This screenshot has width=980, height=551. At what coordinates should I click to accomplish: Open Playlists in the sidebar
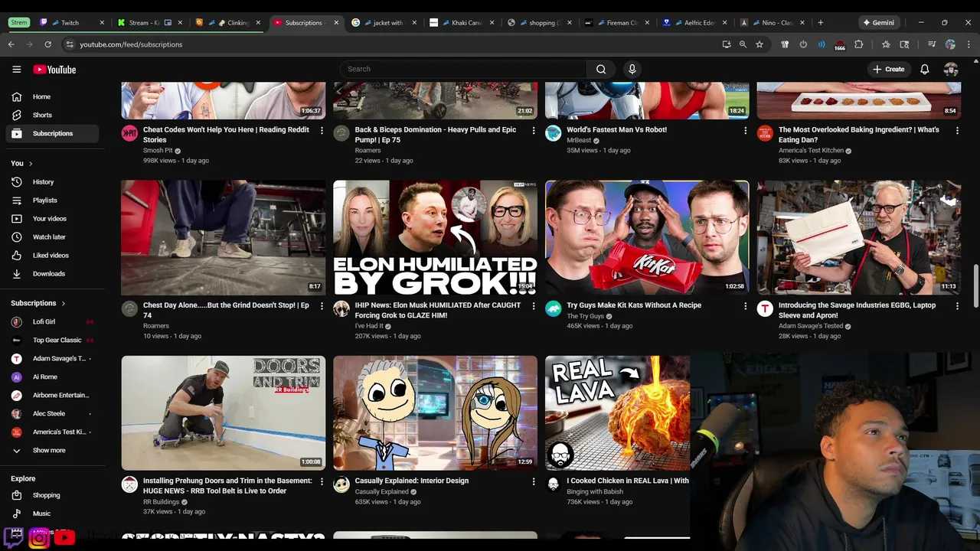(x=52, y=201)
